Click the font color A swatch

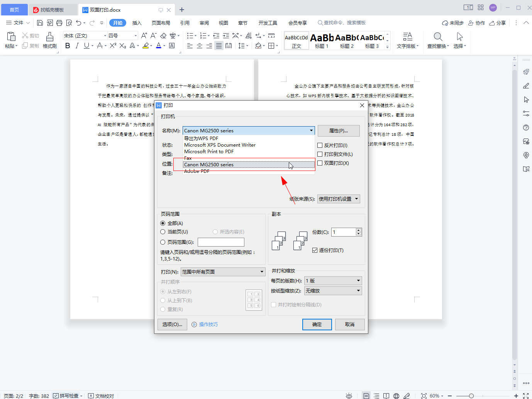click(158, 46)
